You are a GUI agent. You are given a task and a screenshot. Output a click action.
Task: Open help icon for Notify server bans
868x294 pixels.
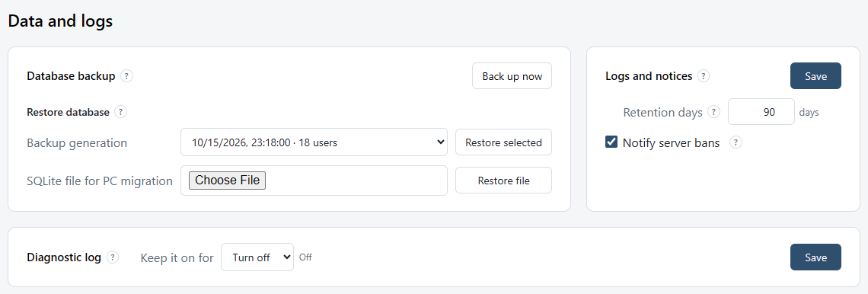point(736,142)
